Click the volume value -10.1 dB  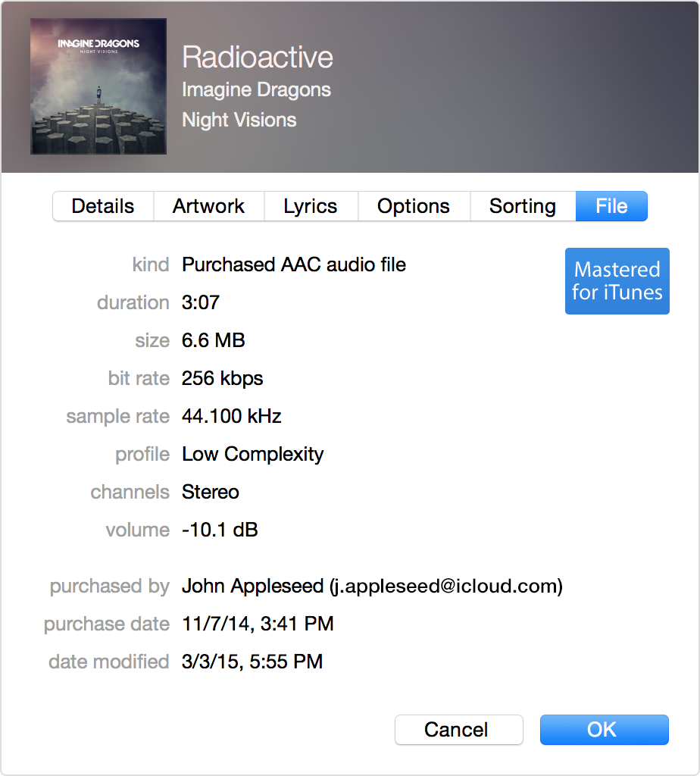click(x=220, y=530)
